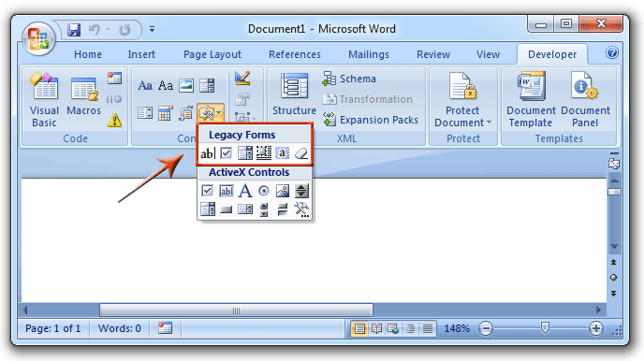Insert an ActiveX Spin Button control
644x361 pixels.
pyautogui.click(x=301, y=191)
